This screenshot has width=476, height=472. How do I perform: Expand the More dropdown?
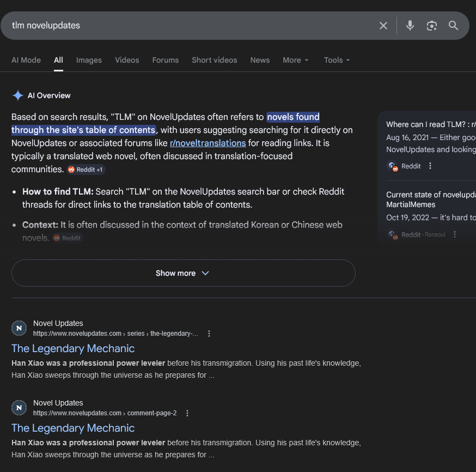pyautogui.click(x=296, y=60)
